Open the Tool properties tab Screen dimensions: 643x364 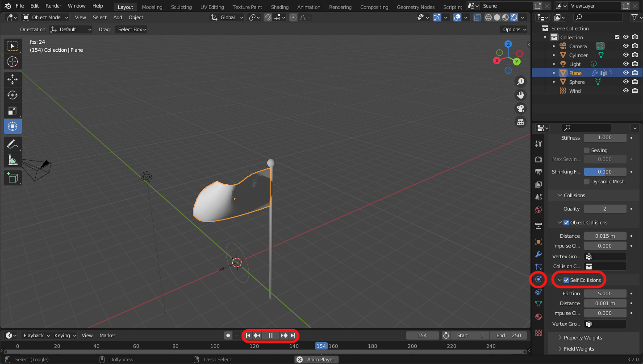(539, 144)
